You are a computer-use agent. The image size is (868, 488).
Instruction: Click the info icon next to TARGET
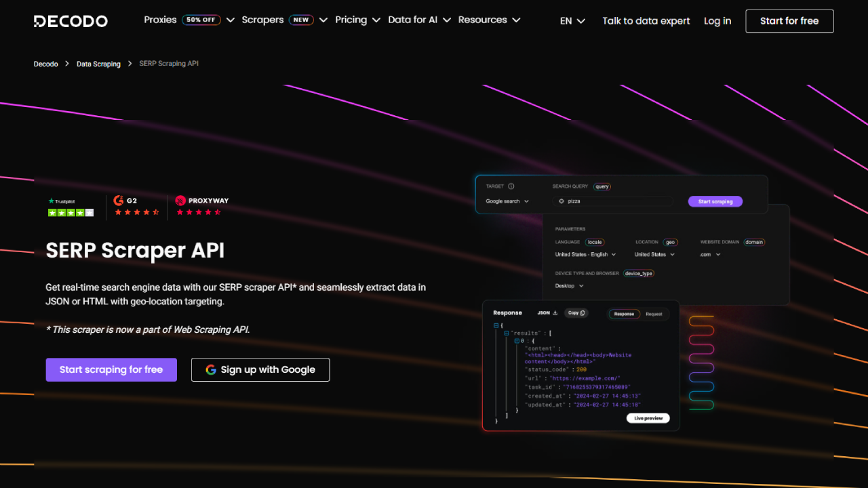[x=511, y=186]
